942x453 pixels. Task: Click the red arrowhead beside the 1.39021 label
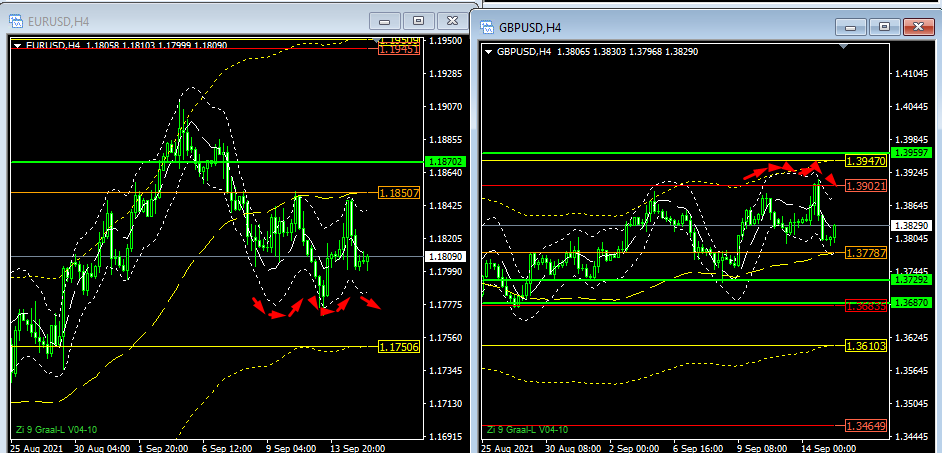point(832,178)
